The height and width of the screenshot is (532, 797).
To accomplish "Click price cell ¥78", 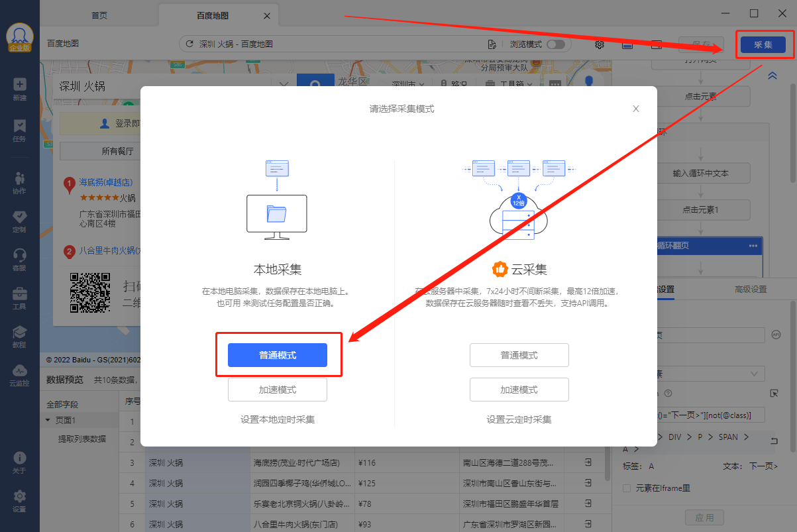I will tap(407, 504).
